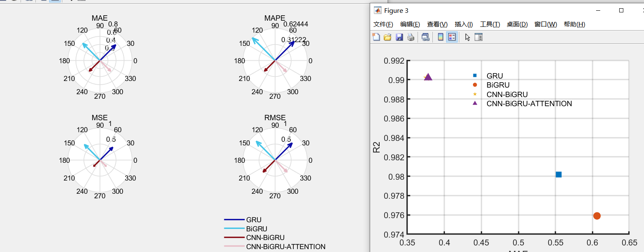
Task: Maximize the Figure 3 window
Action: (621, 11)
